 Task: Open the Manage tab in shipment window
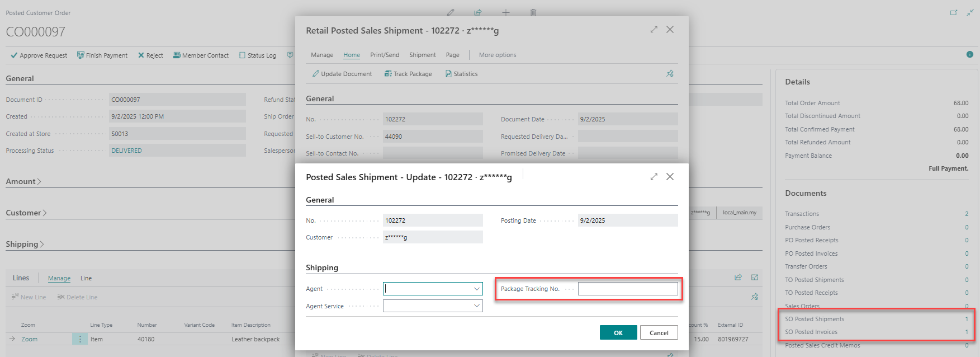point(321,55)
